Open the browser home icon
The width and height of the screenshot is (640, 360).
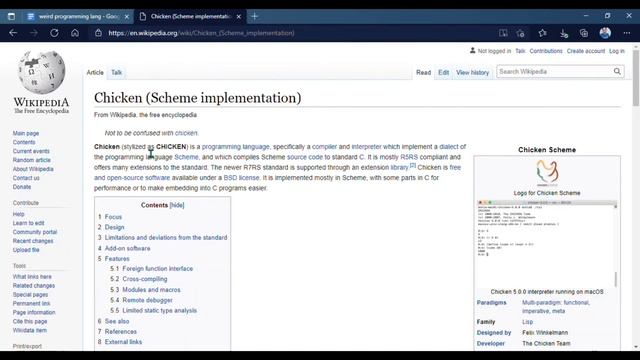point(75,33)
